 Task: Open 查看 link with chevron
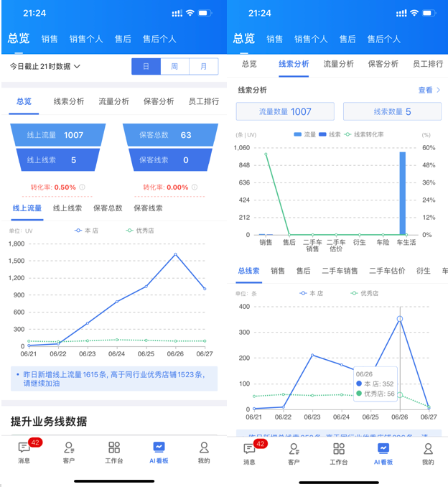tap(429, 90)
